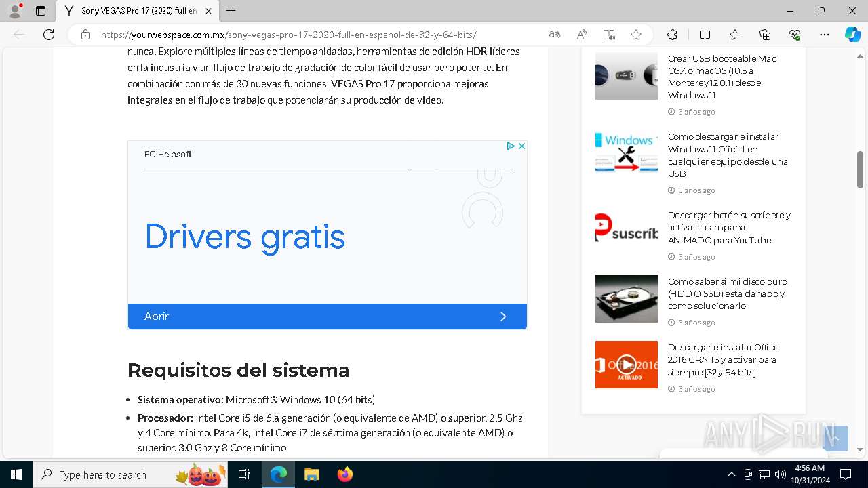868x488 pixels.
Task: Open Task View on the taskbar
Action: (245, 474)
